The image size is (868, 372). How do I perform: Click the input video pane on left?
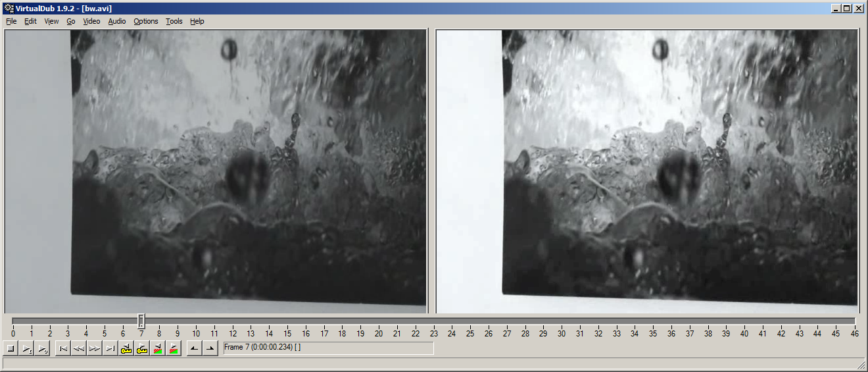click(x=216, y=171)
